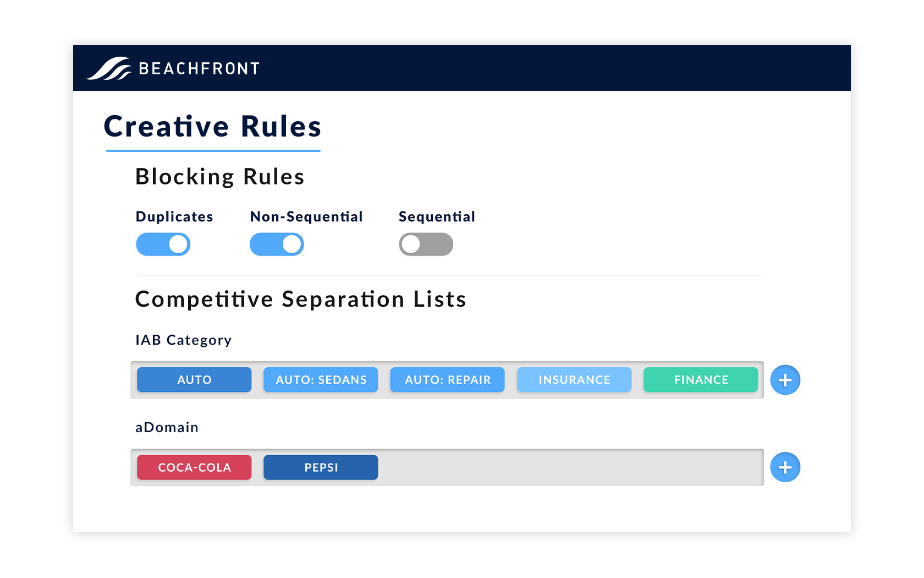Click Competitive Separation Lists heading
This screenshot has height=578, width=924.
pyautogui.click(x=301, y=299)
